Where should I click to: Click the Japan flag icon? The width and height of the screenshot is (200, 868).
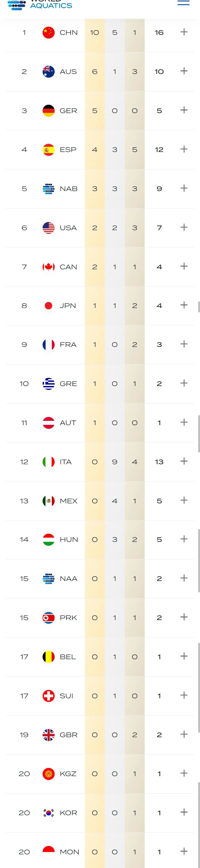(49, 306)
